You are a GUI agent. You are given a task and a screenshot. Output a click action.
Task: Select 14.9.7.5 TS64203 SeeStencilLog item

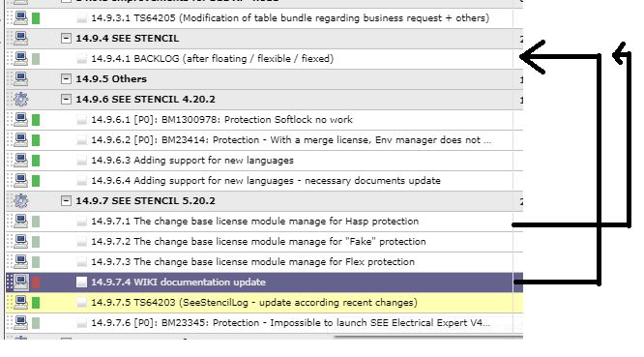pyautogui.click(x=254, y=303)
